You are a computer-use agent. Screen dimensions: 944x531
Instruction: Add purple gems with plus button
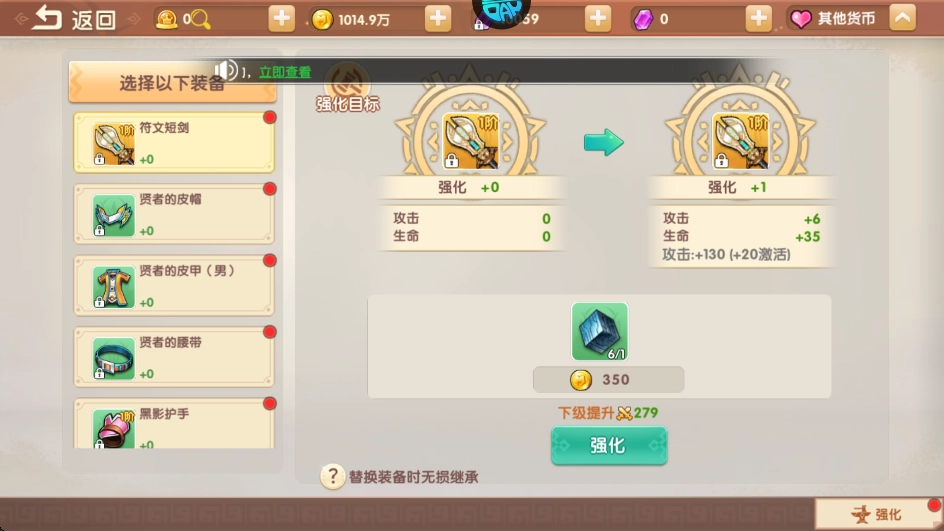click(759, 19)
